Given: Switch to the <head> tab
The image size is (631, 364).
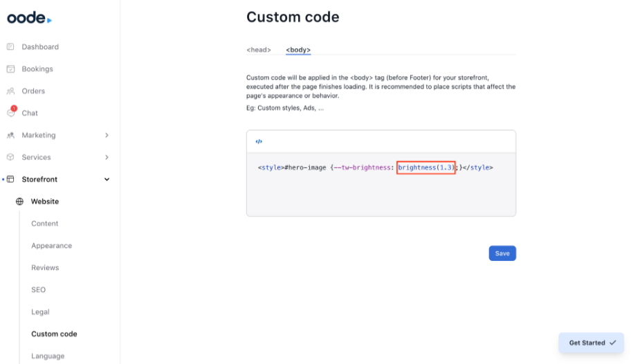Looking at the screenshot, I should [259, 50].
